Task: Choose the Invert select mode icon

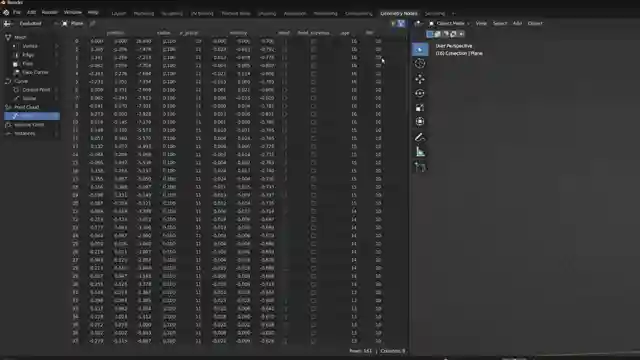Action: coord(453,34)
